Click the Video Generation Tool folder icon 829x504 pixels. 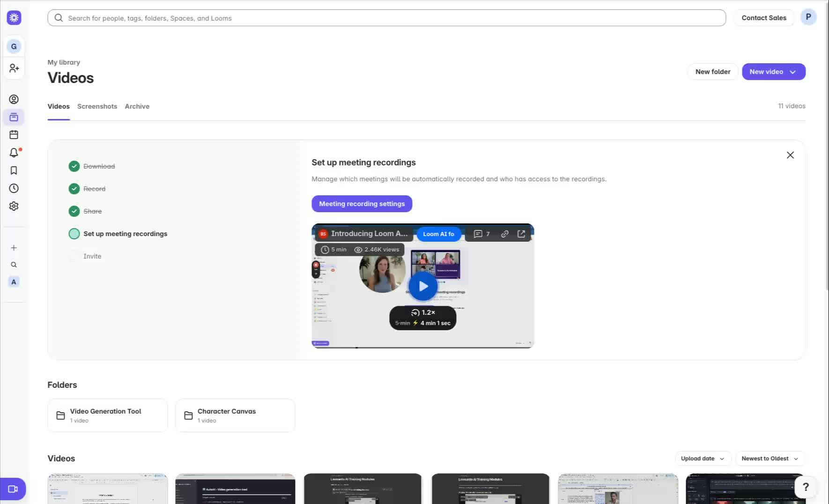[60, 415]
